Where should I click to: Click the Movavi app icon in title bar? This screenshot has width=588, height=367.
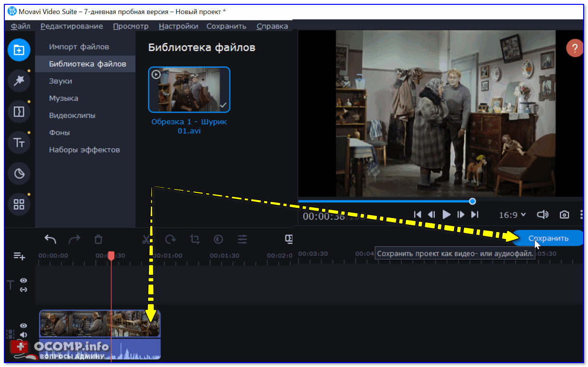pos(12,11)
